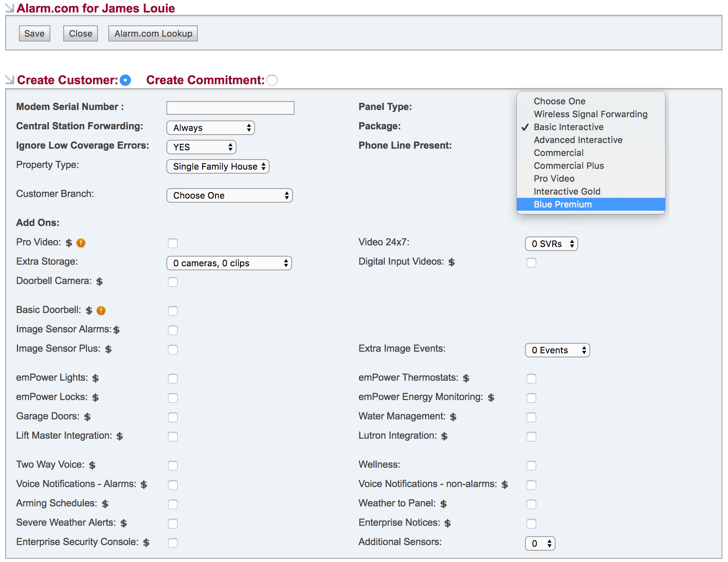Select Wireless Signal Forwarding package
This screenshot has width=728, height=562.
click(591, 114)
